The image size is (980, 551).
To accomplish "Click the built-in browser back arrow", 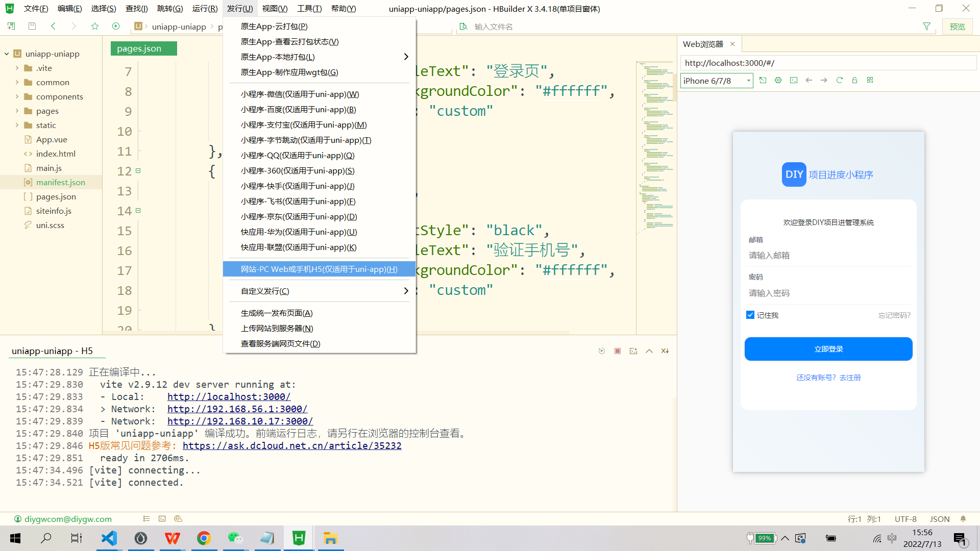I will [809, 80].
